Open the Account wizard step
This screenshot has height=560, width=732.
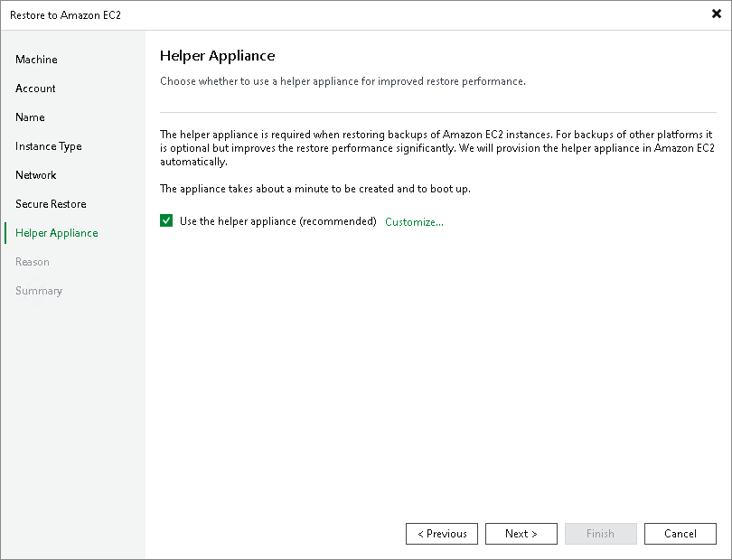click(35, 88)
